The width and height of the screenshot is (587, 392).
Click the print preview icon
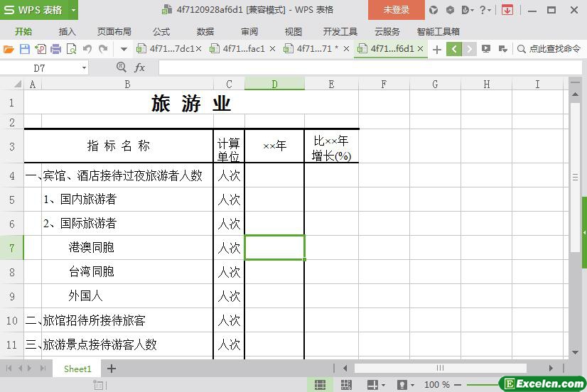[71, 49]
